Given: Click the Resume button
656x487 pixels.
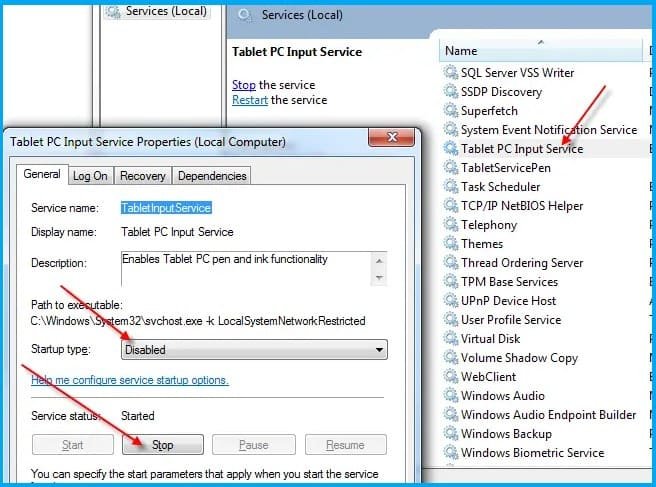Looking at the screenshot, I should [346, 445].
